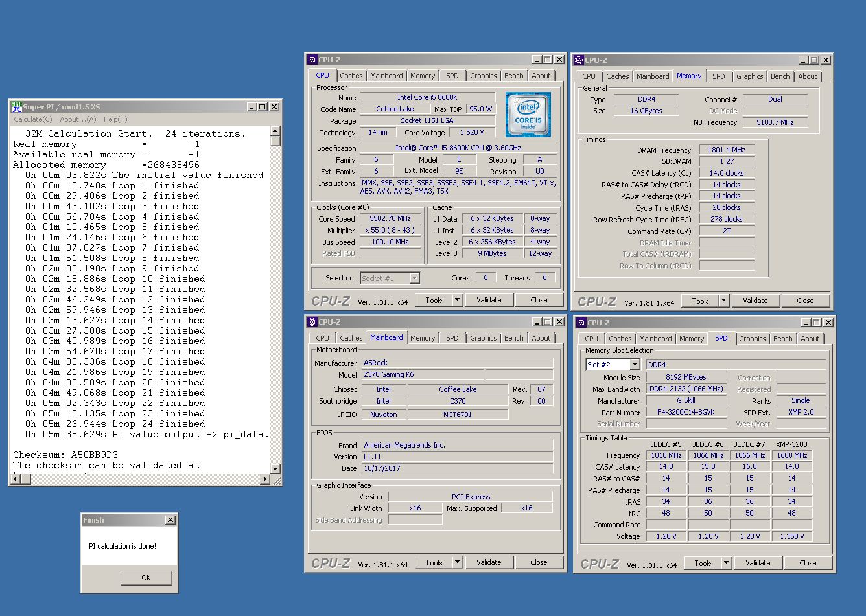
Task: Click OK in the Finish dialog
Action: point(146,578)
